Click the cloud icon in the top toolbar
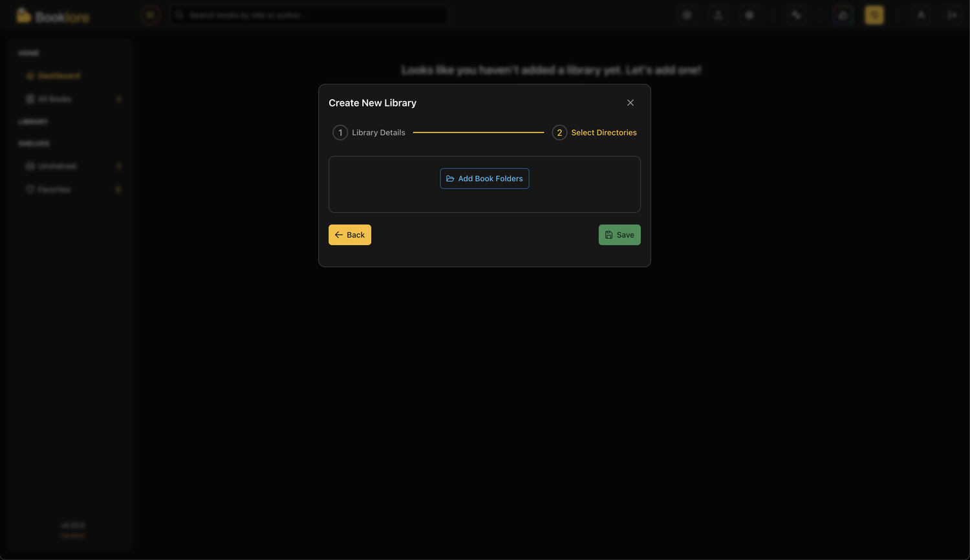The width and height of the screenshot is (970, 560). point(843,15)
